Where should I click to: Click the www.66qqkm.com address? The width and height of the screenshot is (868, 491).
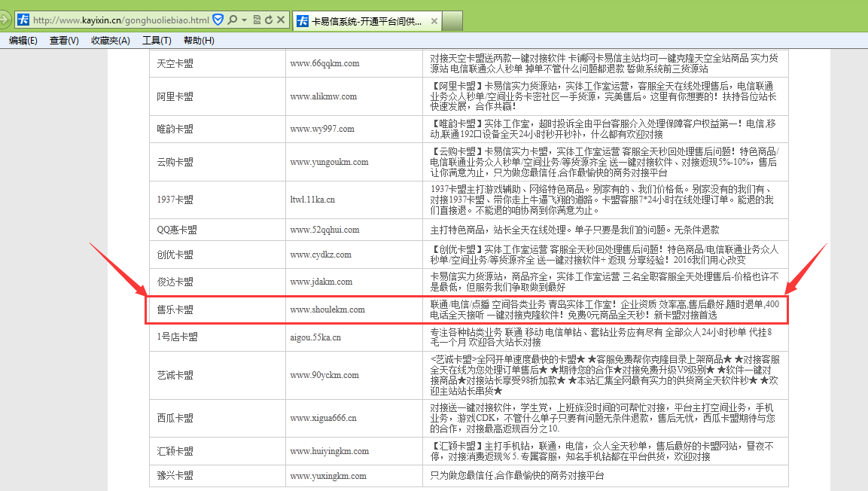point(324,63)
